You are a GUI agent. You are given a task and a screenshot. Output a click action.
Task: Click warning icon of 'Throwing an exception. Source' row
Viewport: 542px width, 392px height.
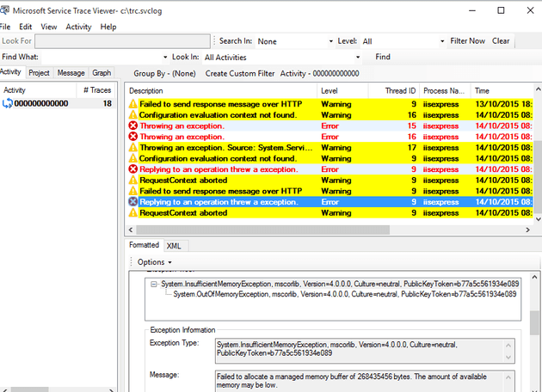(133, 148)
